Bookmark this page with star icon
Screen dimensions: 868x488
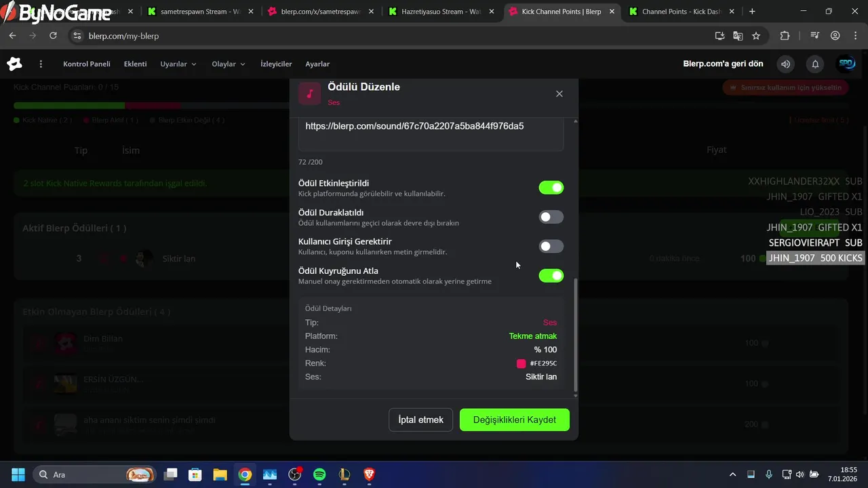pos(756,35)
